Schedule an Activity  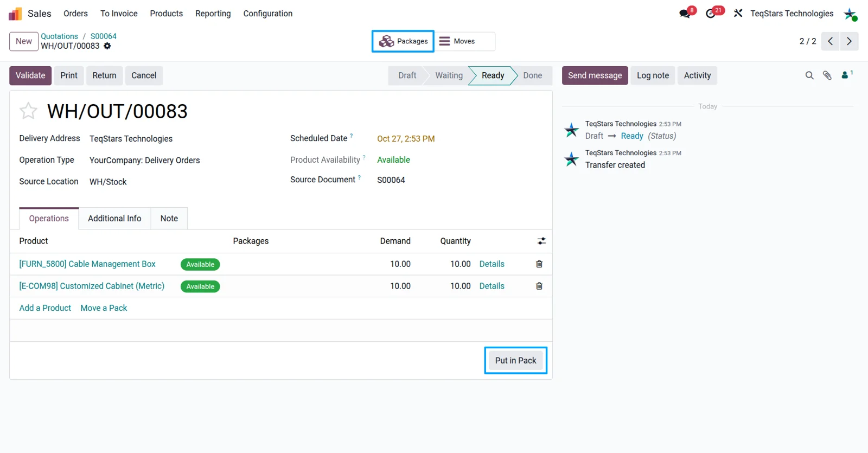(697, 75)
